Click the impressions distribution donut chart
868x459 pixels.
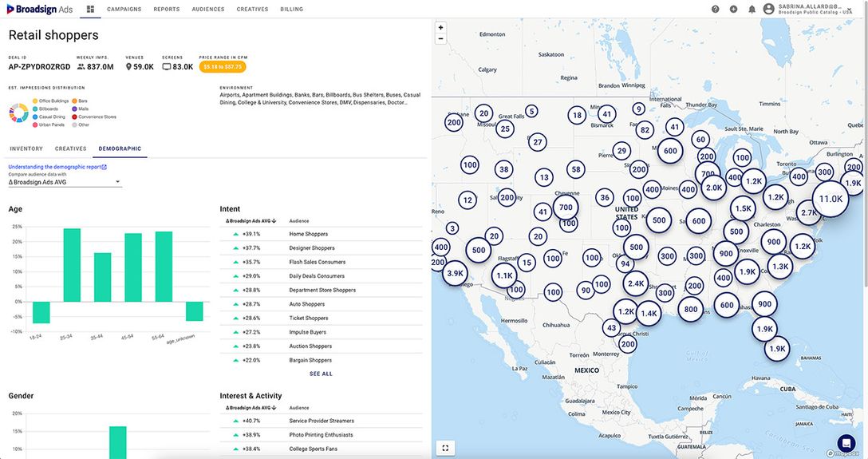click(x=18, y=113)
